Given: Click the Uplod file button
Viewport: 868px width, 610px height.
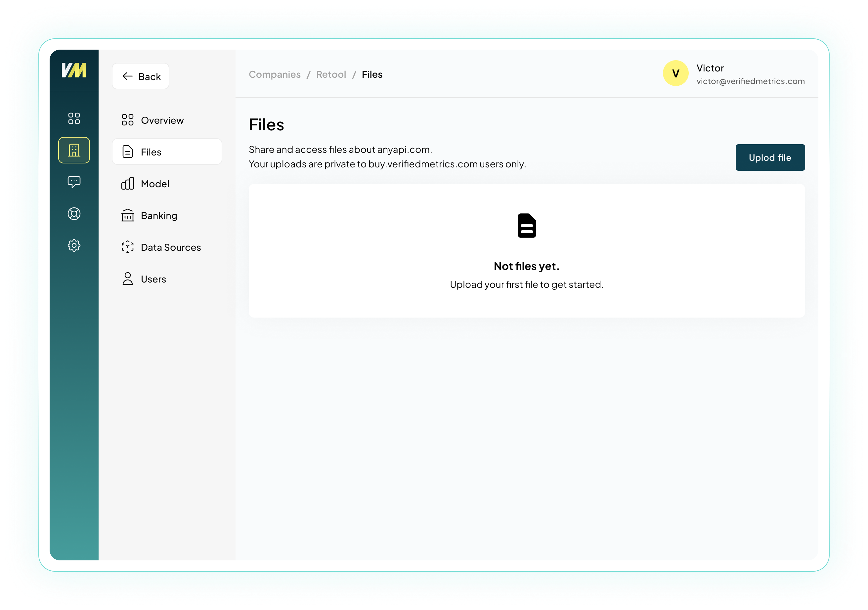Looking at the screenshot, I should pyautogui.click(x=770, y=157).
